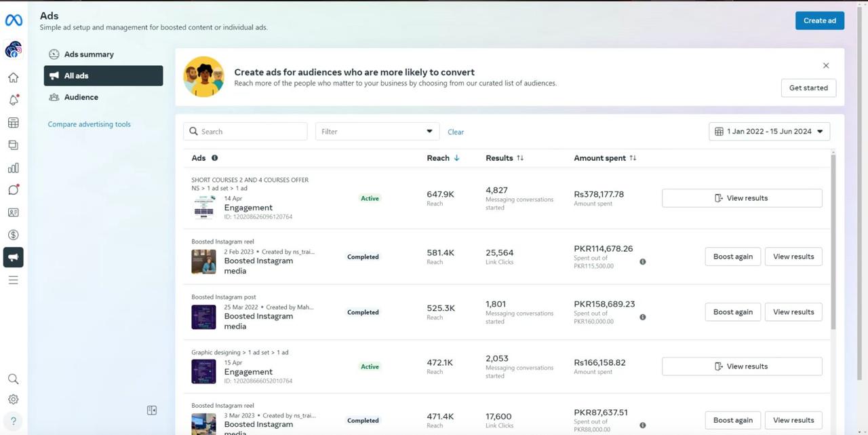
Task: Toggle the sidebar collapse panel icon
Action: click(x=152, y=410)
